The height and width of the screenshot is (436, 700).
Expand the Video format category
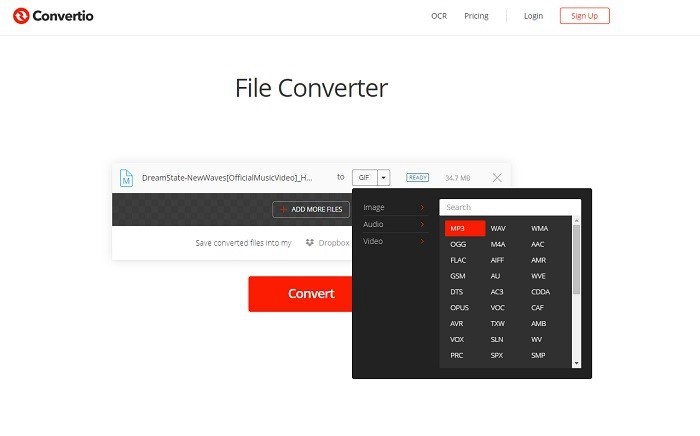[x=396, y=241]
